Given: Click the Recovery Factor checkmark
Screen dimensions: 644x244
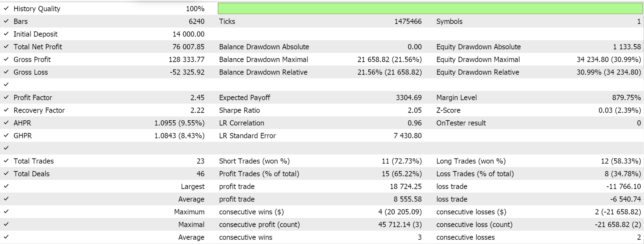Looking at the screenshot, I should point(6,110).
